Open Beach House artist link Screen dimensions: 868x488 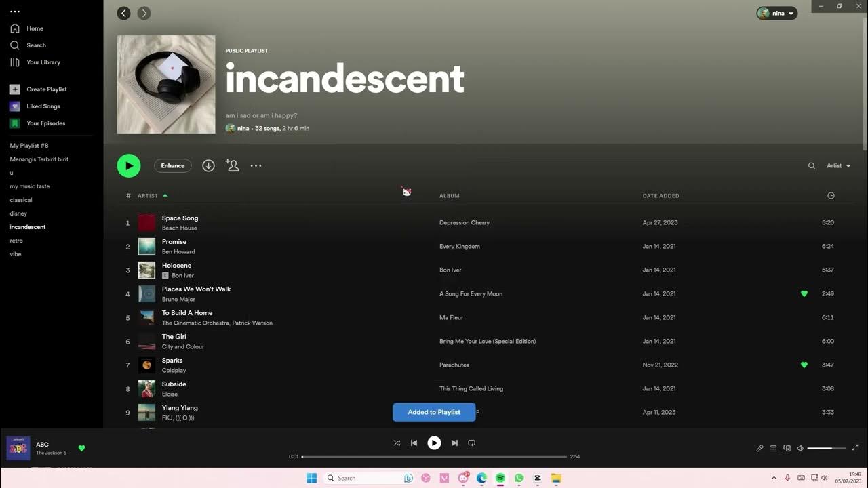(x=179, y=228)
